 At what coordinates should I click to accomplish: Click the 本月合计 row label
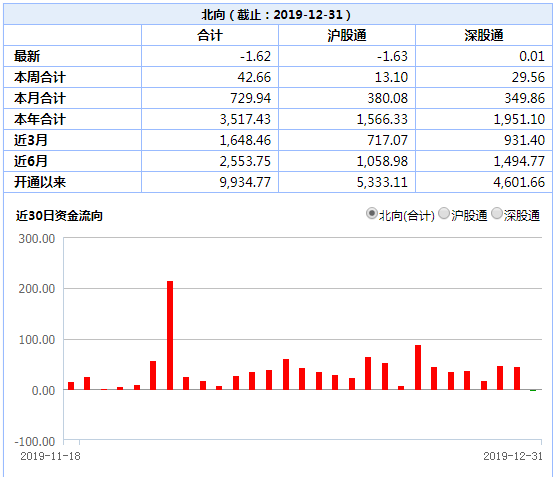[40, 98]
